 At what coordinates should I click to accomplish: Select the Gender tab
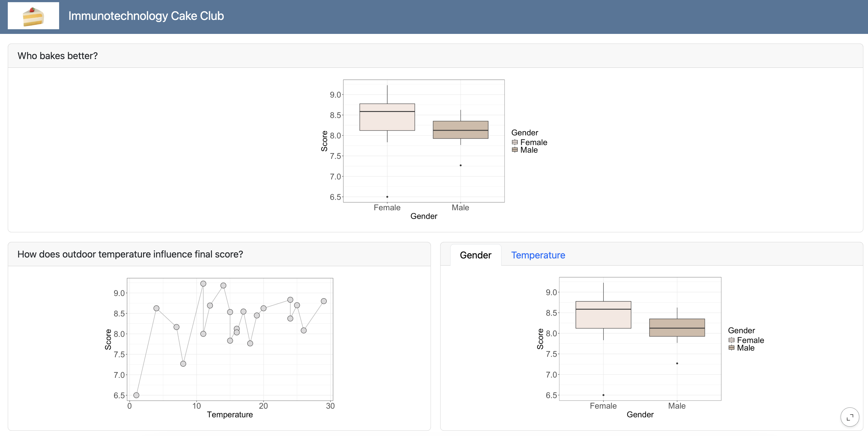[475, 255]
